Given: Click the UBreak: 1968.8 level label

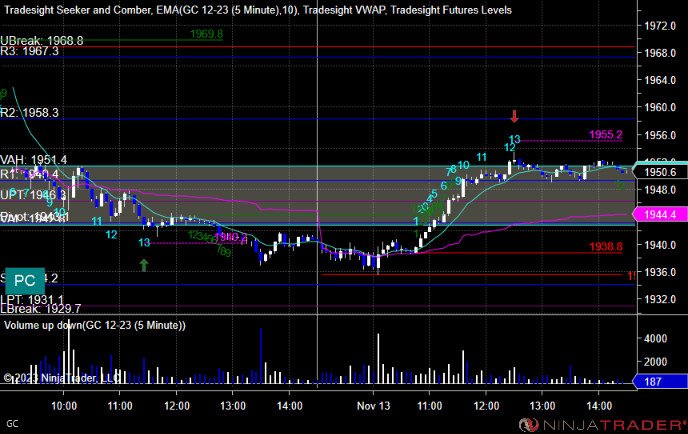Looking at the screenshot, I should coord(42,41).
